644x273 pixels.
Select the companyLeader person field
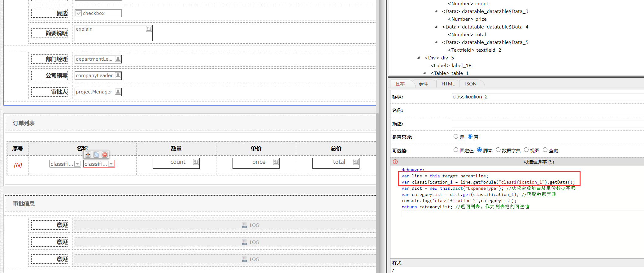[x=98, y=76]
